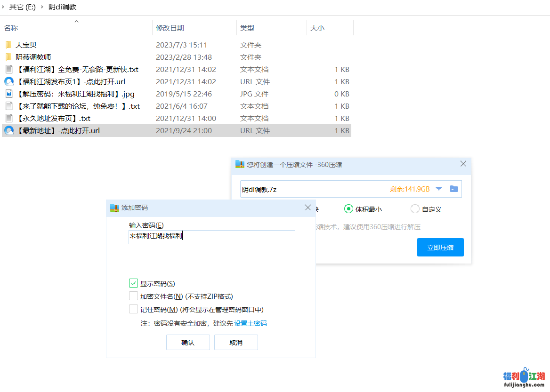Click the URL icon for 【最新地址】-点此打开.url

(x=8, y=131)
